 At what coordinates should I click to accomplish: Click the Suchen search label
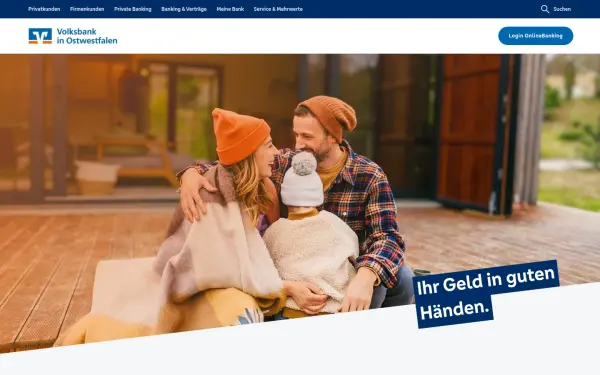coord(562,9)
